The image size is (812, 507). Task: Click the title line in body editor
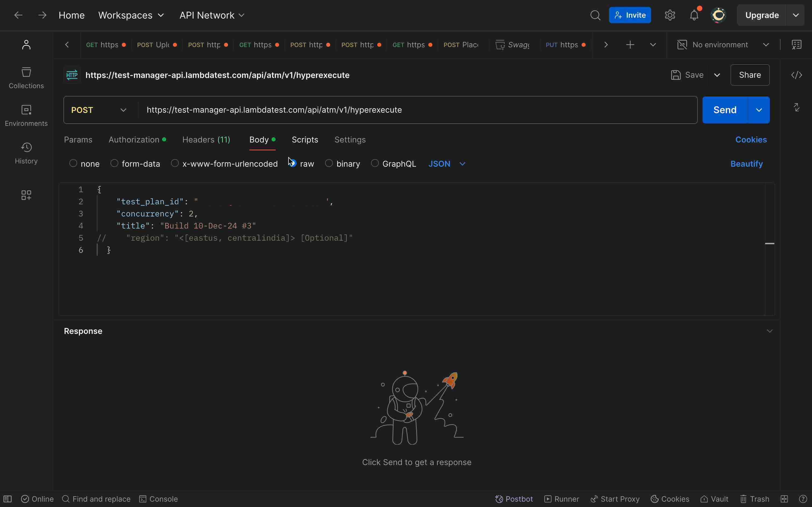click(186, 226)
